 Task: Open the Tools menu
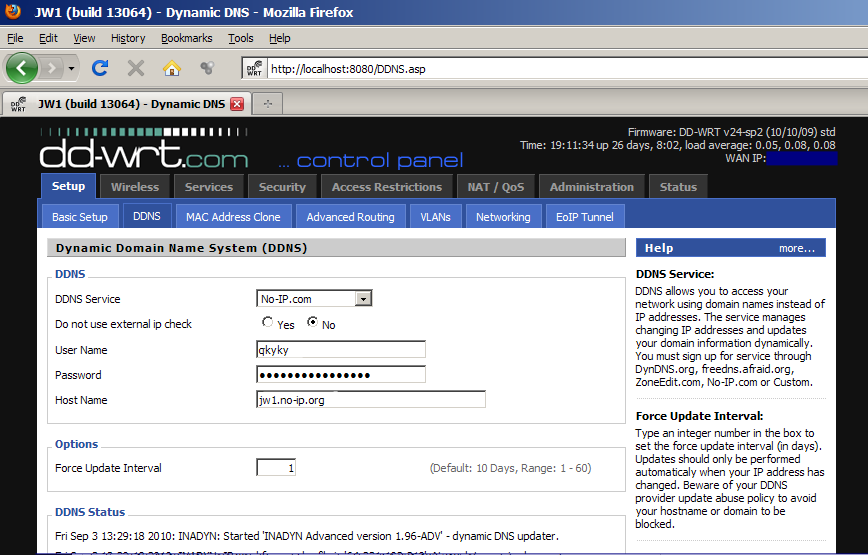[241, 38]
